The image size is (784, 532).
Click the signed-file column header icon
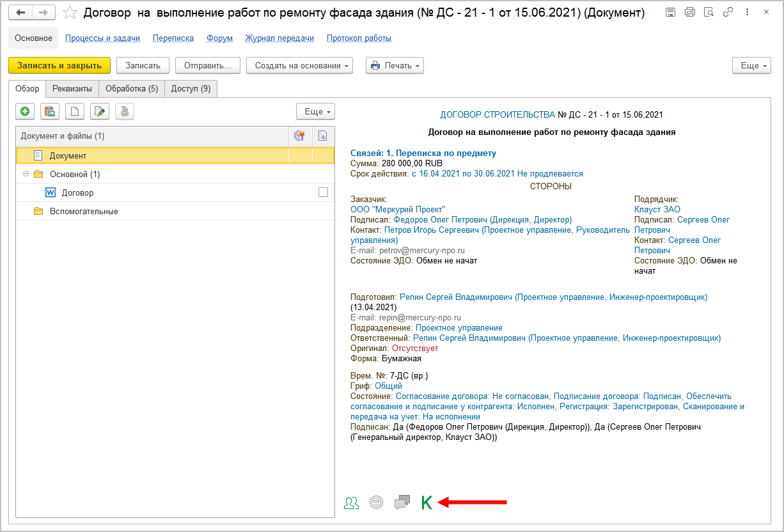click(322, 136)
